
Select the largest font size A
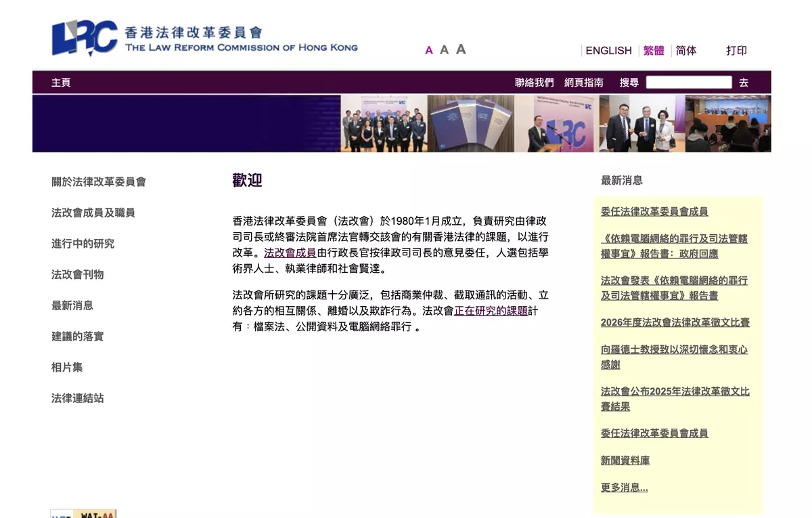point(461,49)
